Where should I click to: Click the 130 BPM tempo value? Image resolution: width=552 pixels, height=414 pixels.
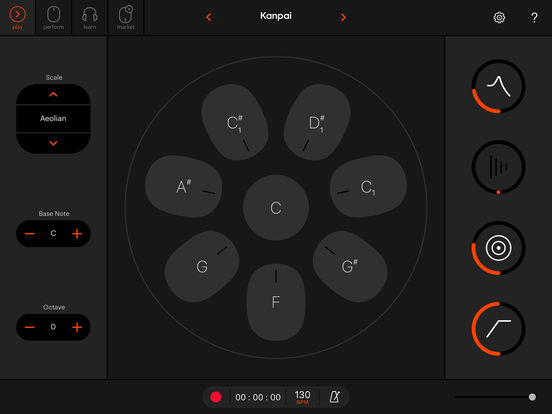pos(302,397)
